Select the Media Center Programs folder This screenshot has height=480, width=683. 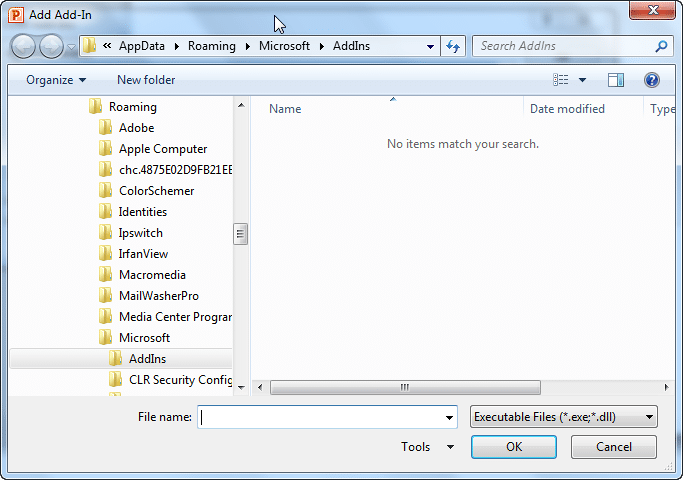[175, 317]
